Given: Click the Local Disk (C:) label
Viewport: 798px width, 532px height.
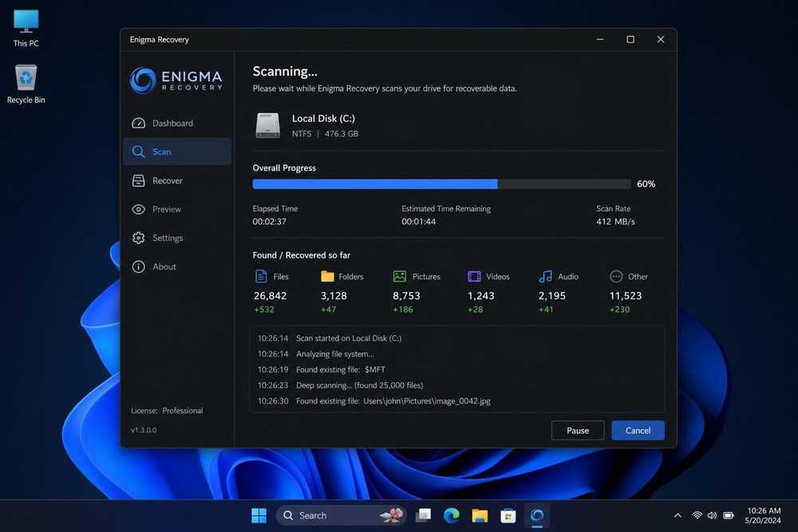Looking at the screenshot, I should (323, 119).
